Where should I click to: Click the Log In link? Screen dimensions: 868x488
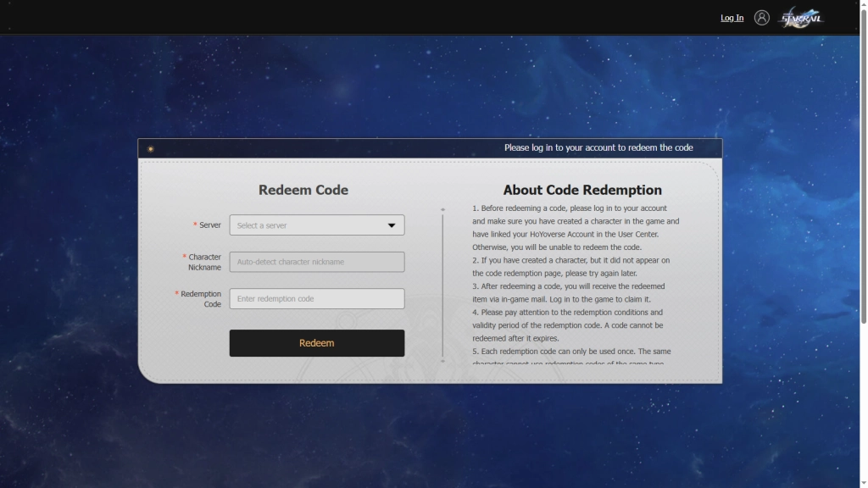click(732, 18)
